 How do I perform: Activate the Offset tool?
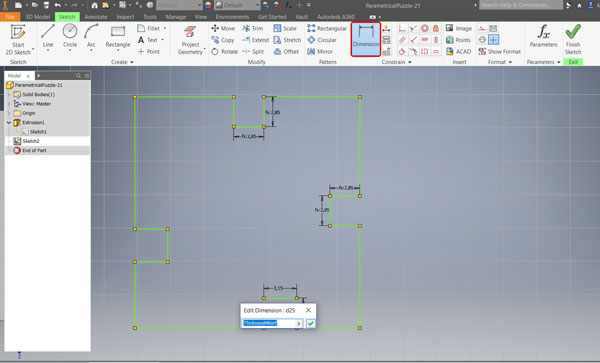[286, 51]
